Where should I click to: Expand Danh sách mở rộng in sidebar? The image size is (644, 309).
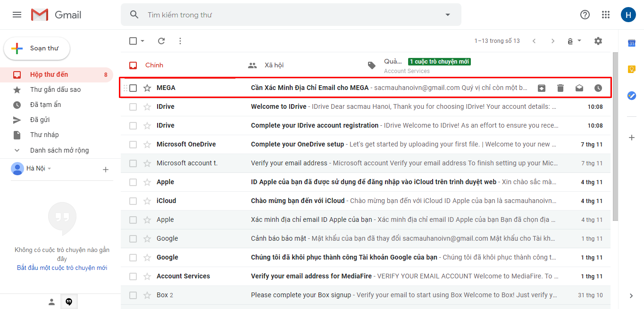pos(59,150)
